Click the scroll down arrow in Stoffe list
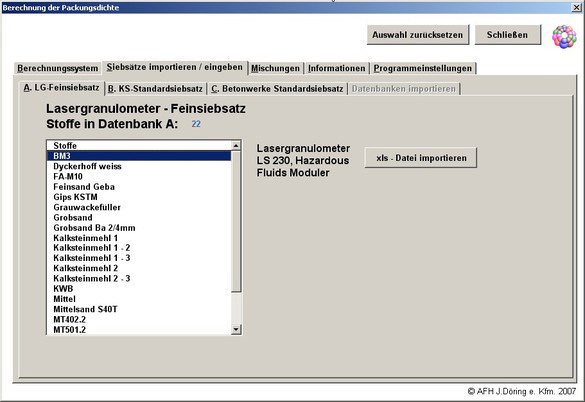 click(236, 329)
